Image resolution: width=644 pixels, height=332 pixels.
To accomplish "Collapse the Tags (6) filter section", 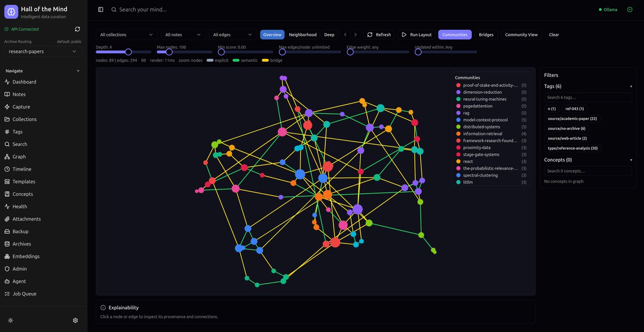I will tap(588, 86).
